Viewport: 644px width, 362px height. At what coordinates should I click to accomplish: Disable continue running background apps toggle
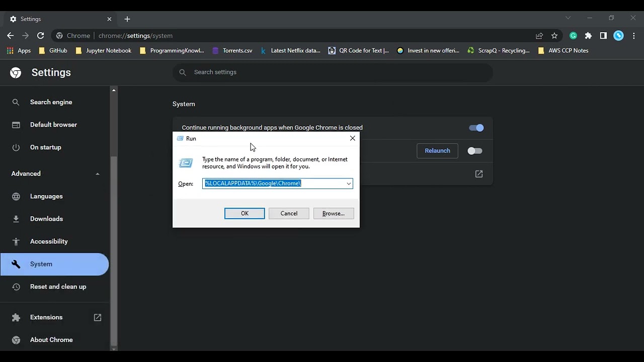pyautogui.click(x=476, y=128)
